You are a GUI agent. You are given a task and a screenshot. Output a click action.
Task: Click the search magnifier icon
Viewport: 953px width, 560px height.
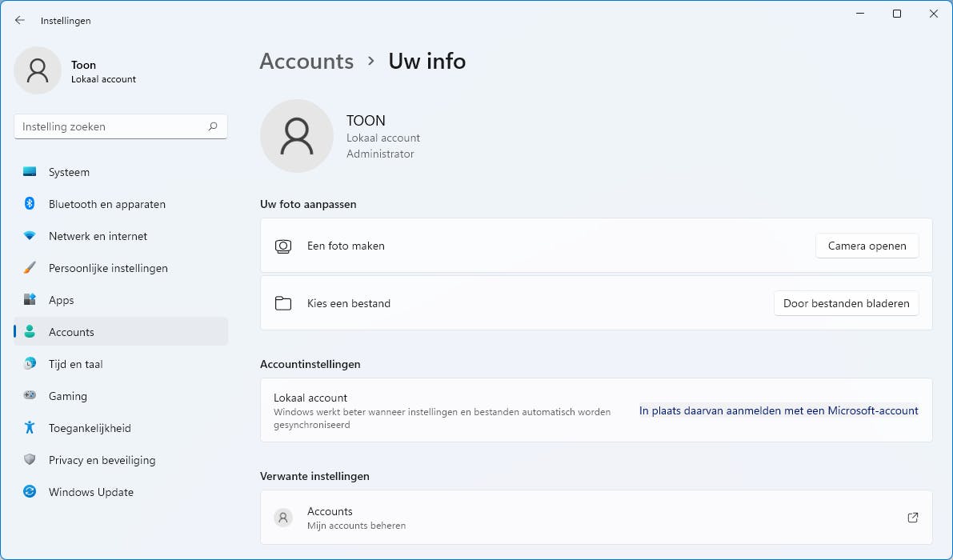coord(213,126)
